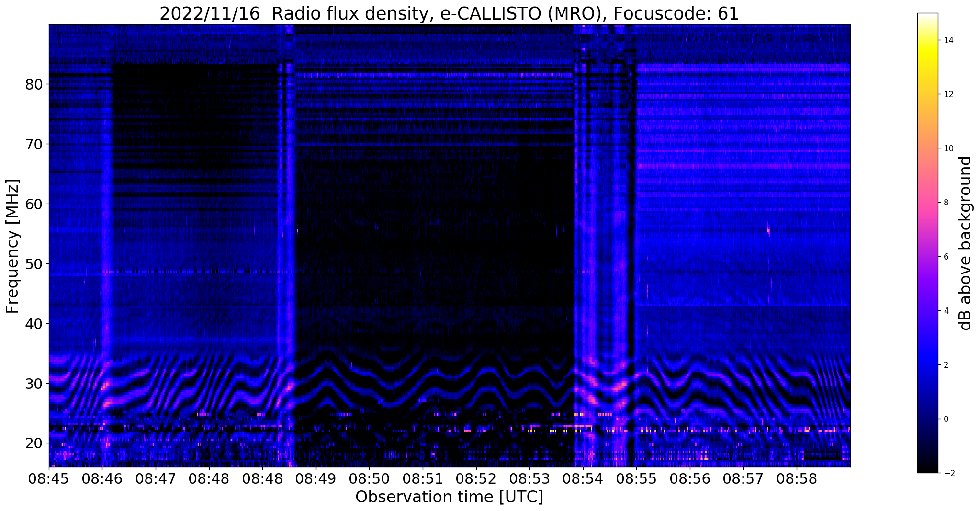This screenshot has height=511, width=980.
Task: Click the 08:49 time tick label
Action: tap(315, 478)
